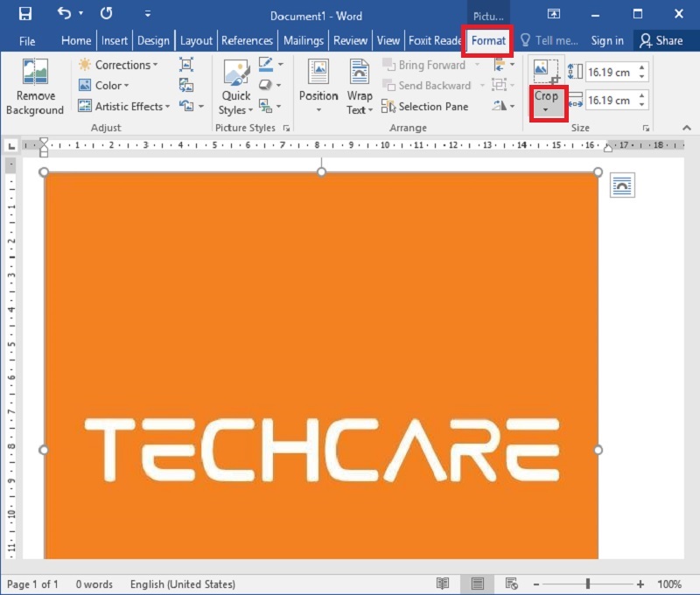Click the Wrap Text tool

click(359, 85)
